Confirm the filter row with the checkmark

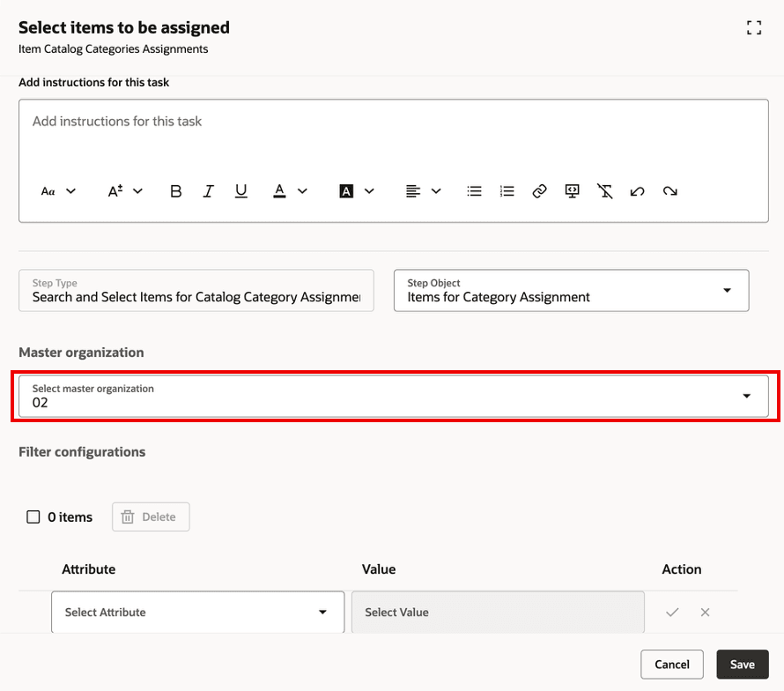(672, 612)
